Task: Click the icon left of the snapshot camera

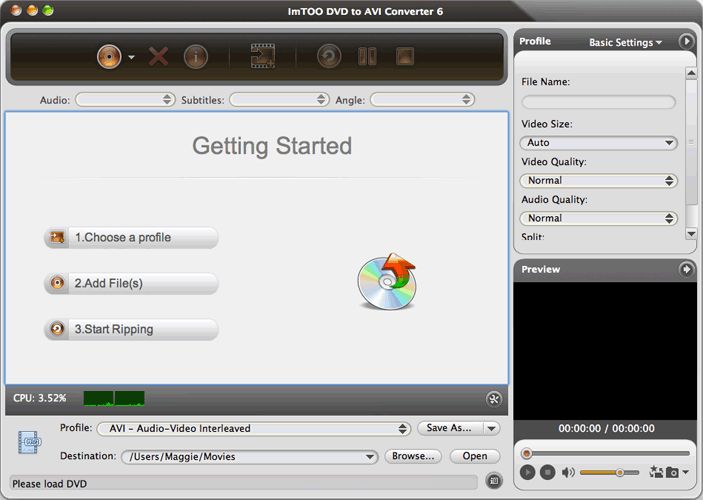Action: 656,472
